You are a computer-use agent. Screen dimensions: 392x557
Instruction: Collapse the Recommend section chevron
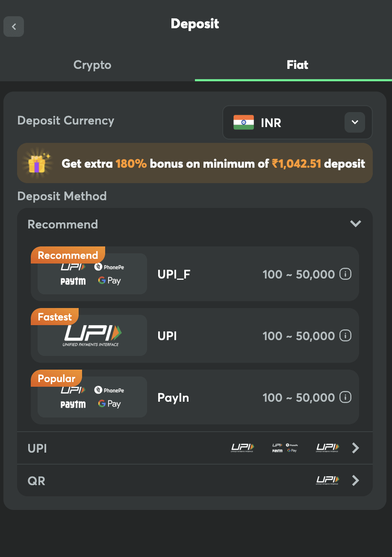(x=356, y=224)
